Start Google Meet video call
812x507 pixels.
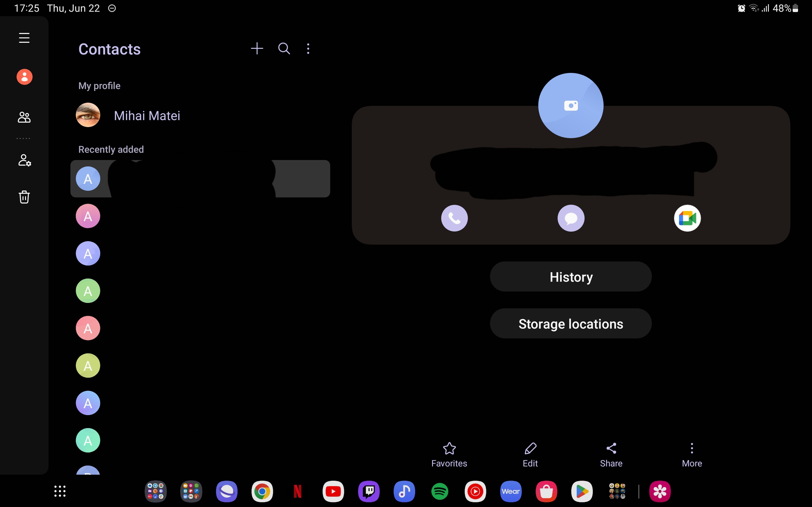[x=687, y=218]
